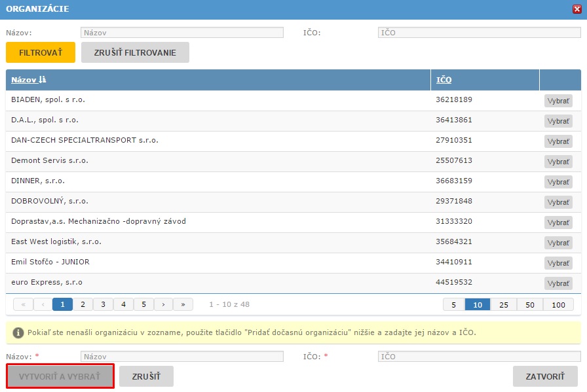This screenshot has height=392, width=587.
Task: Jump to the last results page
Action: [x=183, y=304]
